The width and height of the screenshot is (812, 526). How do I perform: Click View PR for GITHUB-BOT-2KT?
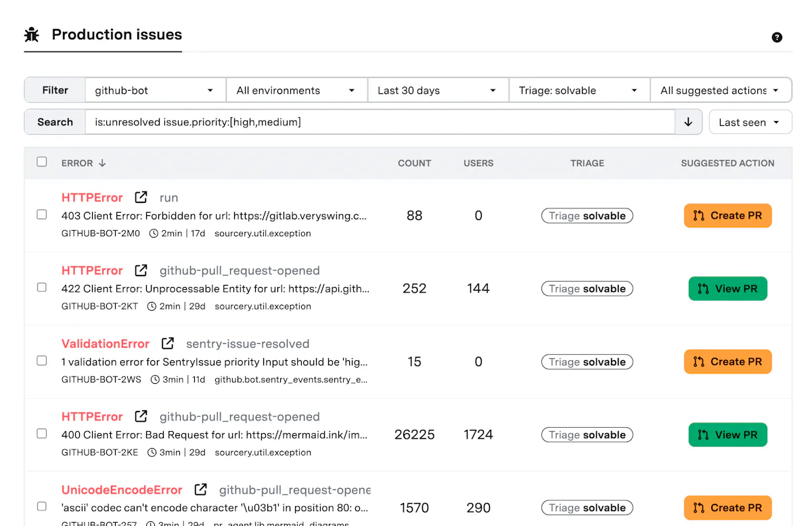click(727, 288)
